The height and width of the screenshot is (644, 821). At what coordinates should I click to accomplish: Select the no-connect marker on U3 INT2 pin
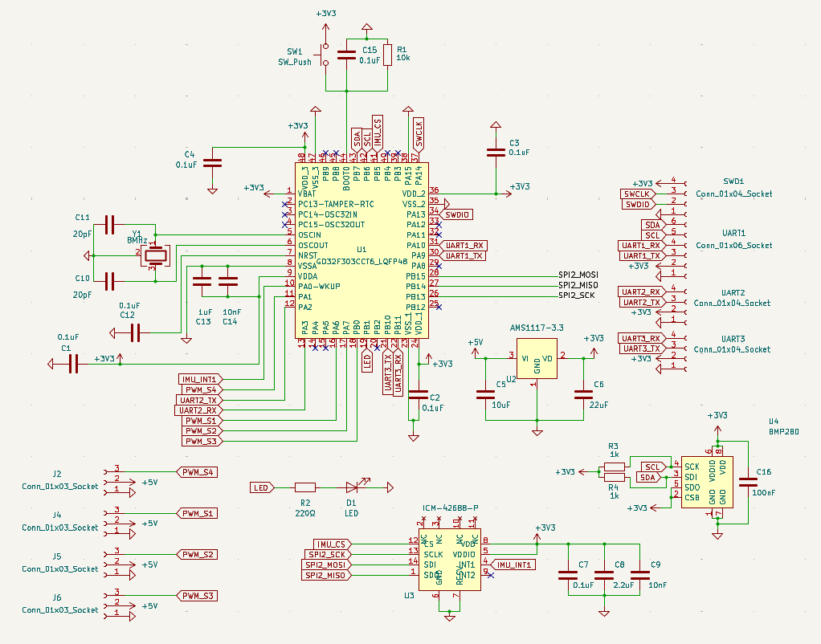(491, 575)
